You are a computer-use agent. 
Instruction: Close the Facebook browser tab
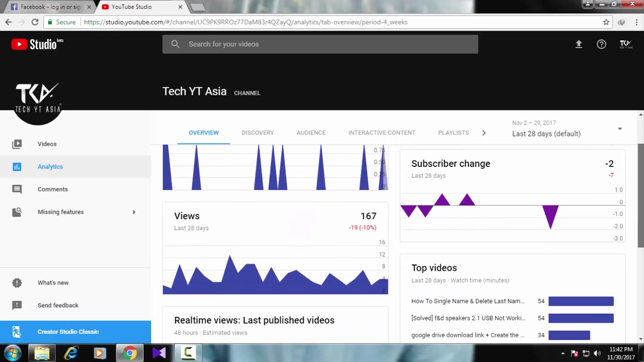point(89,7)
